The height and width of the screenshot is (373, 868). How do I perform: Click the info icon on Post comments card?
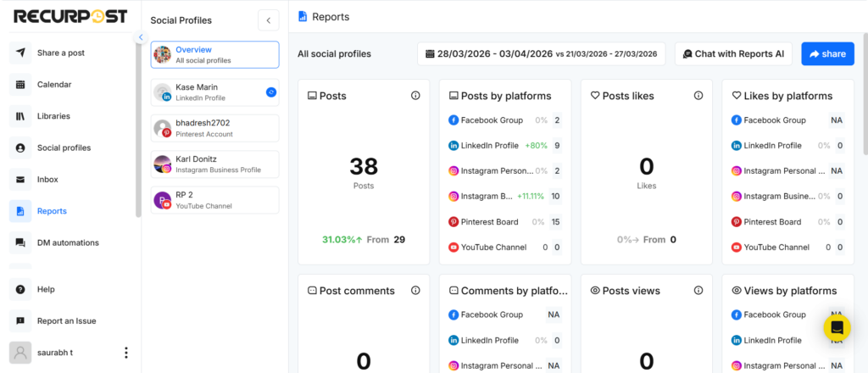pyautogui.click(x=415, y=291)
